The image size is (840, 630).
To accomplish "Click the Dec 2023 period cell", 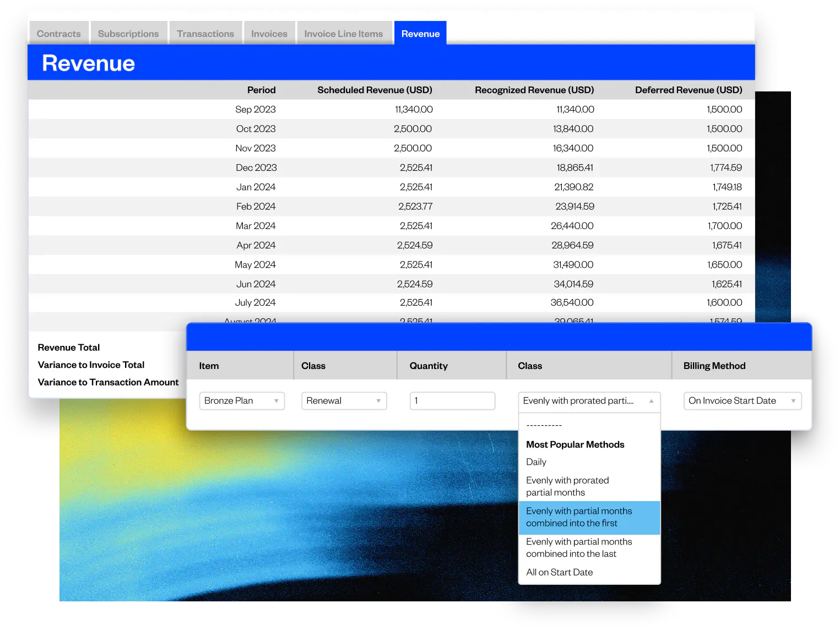I will click(x=256, y=167).
